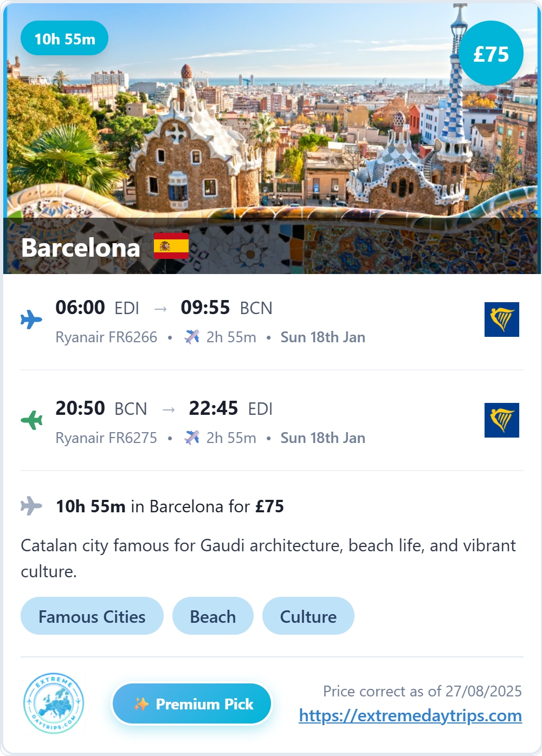
Task: Click the small plane icon before return 2h 55m
Action: click(192, 438)
